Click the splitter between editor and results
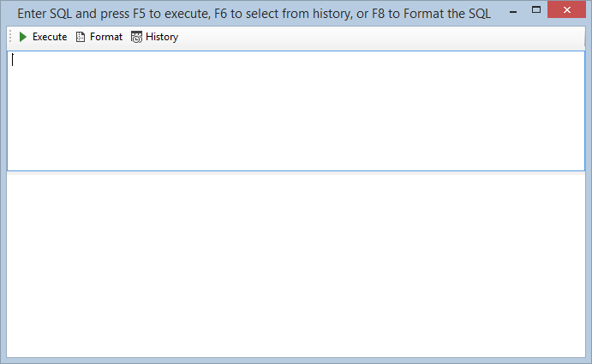Viewport: 592px width, 364px height. click(x=296, y=172)
